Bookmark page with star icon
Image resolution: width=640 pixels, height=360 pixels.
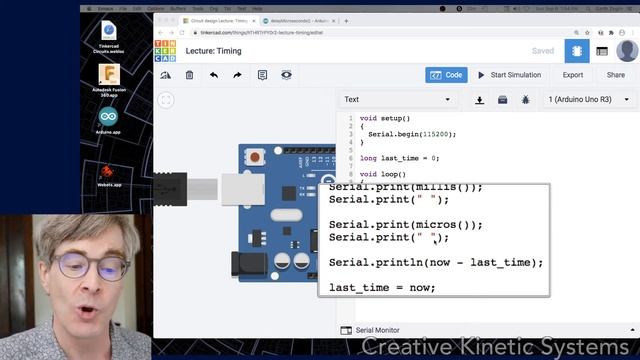pyautogui.click(x=587, y=33)
